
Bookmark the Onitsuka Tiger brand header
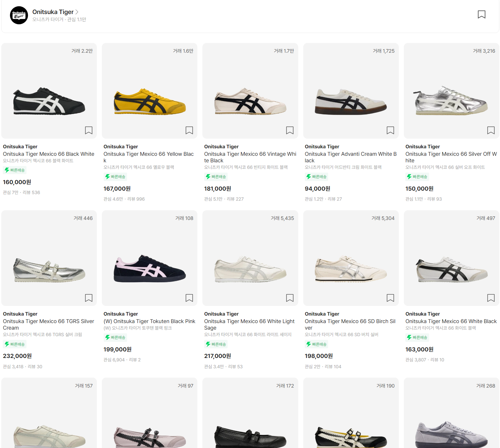[481, 14]
